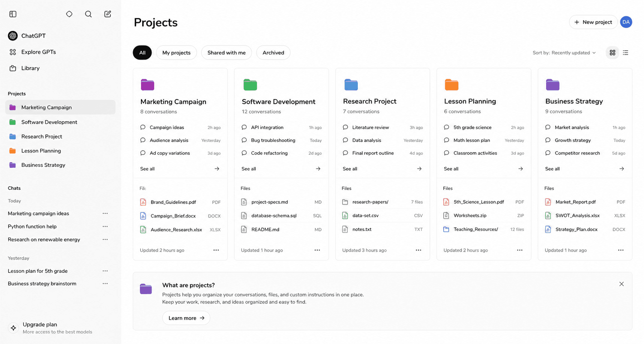Viewport: 644px width, 344px height.
Task: Open the more options menu on the Marketing Campaign card
Action: [216, 250]
